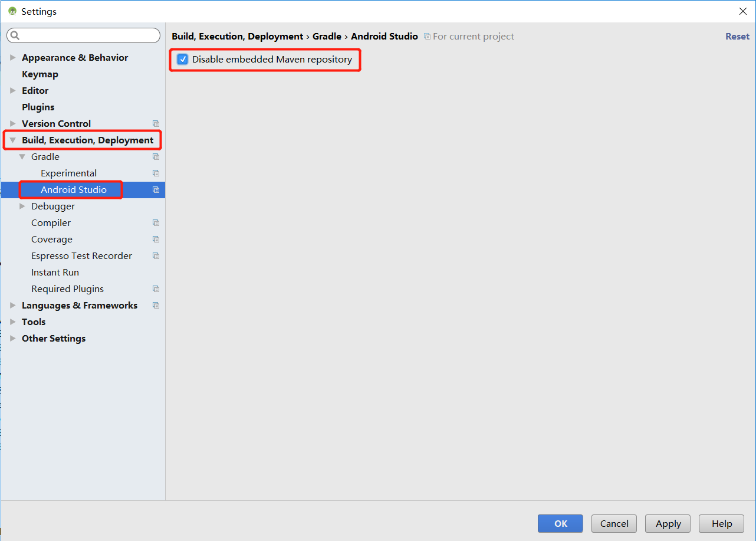Click project-level icon beside Gradle
756x541 pixels.
point(156,157)
